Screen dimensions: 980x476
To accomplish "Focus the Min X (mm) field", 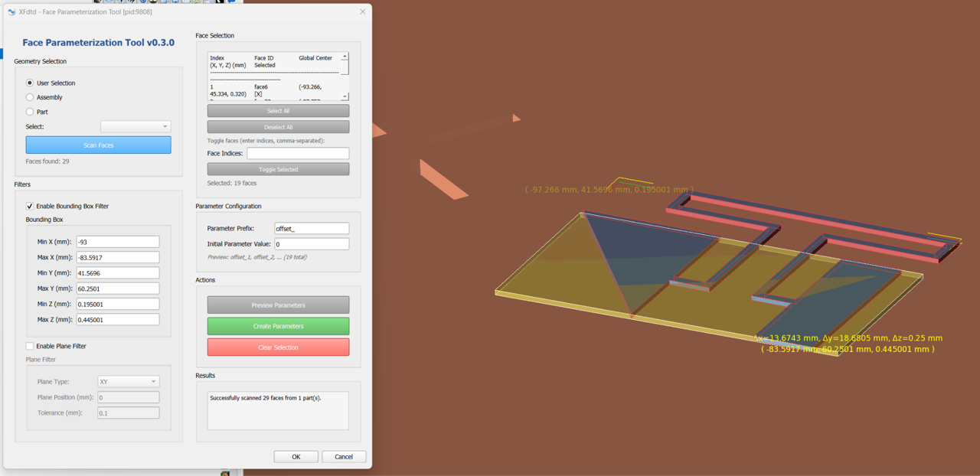I will (x=118, y=242).
